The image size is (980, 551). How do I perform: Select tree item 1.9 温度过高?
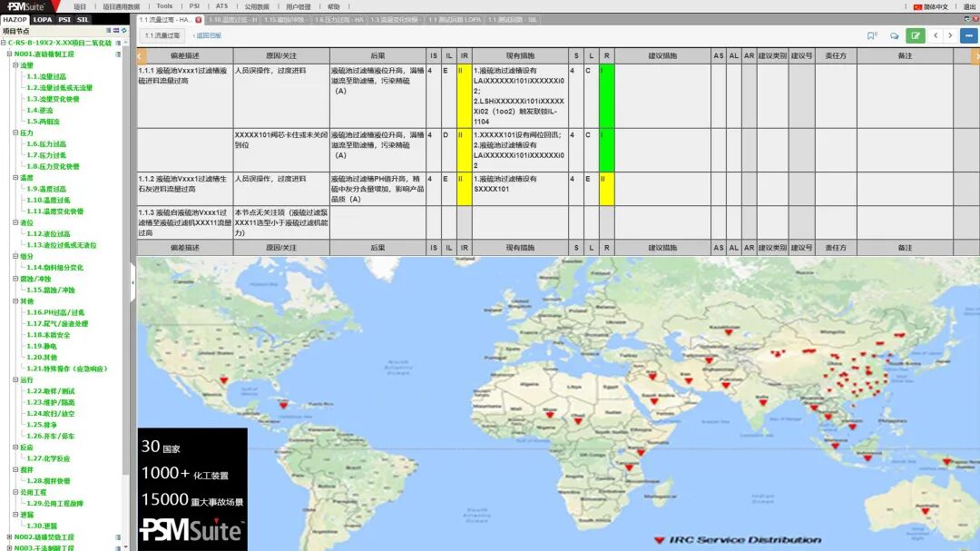click(x=46, y=189)
